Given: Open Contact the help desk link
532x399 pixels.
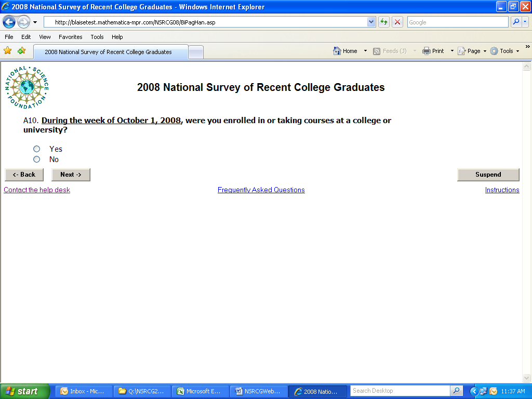Looking at the screenshot, I should click(x=37, y=190).
